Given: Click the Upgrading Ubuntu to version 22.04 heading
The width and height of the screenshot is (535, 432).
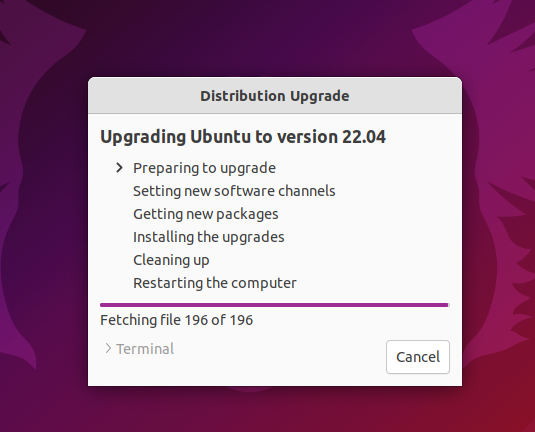Looking at the screenshot, I should point(243,137).
